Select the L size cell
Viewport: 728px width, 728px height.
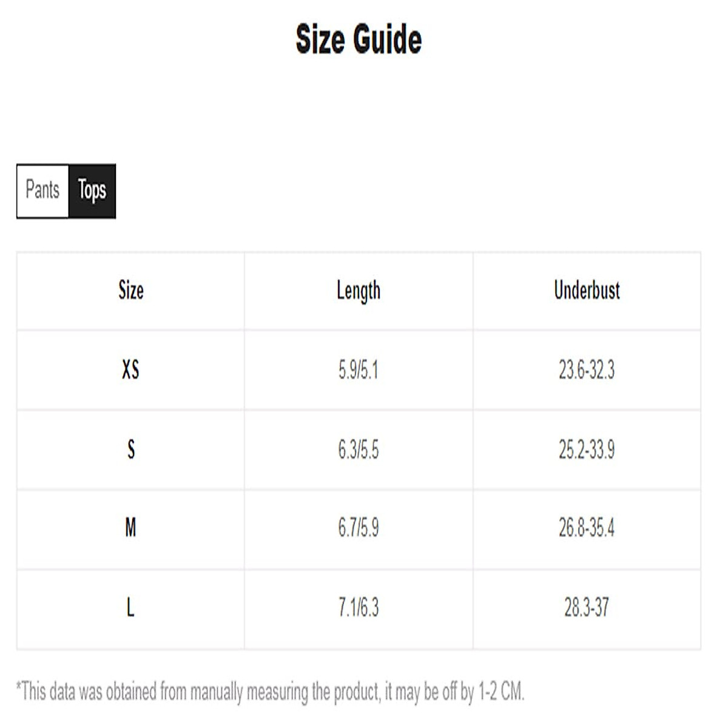coord(130,607)
